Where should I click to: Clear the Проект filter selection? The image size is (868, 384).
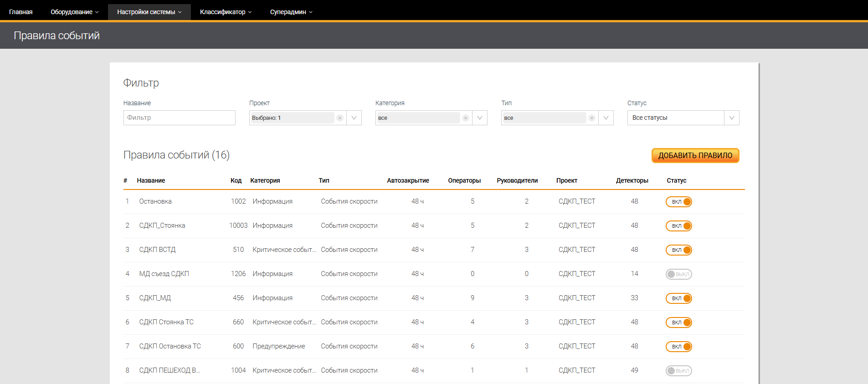pos(340,118)
